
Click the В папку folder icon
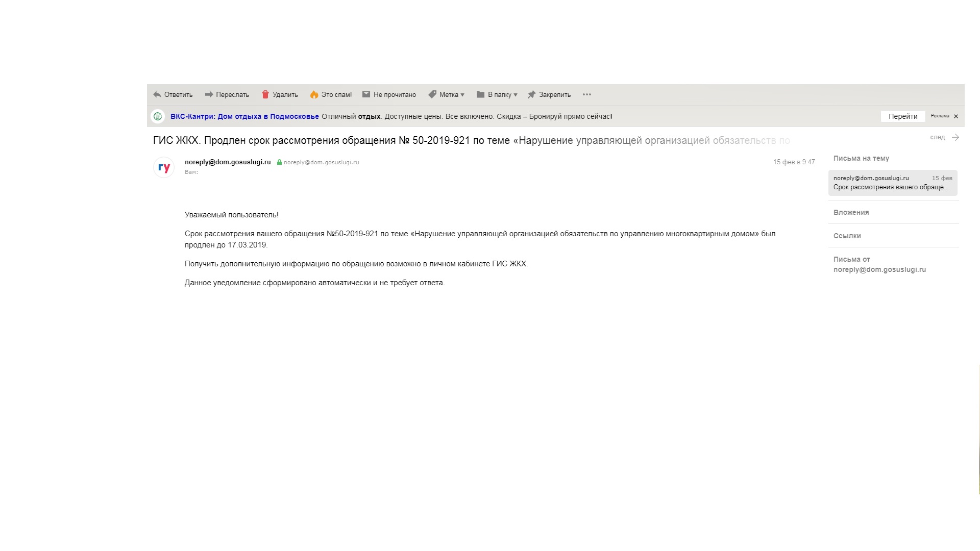click(x=480, y=94)
